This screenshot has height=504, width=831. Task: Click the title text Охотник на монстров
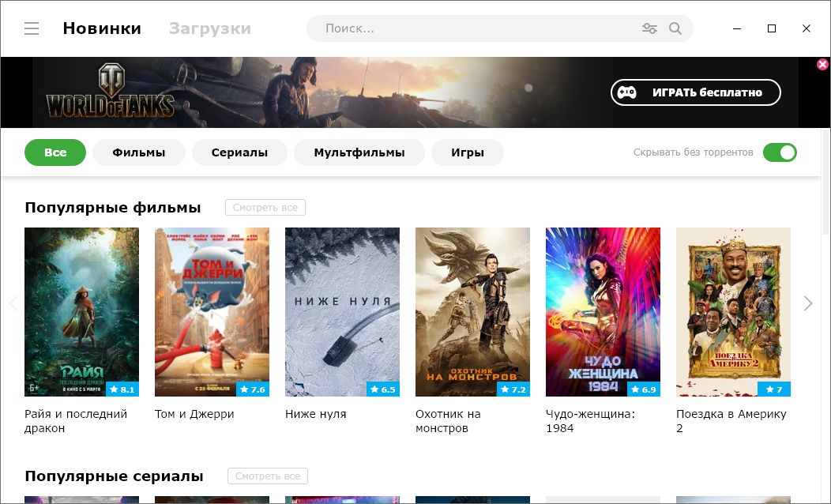click(448, 421)
